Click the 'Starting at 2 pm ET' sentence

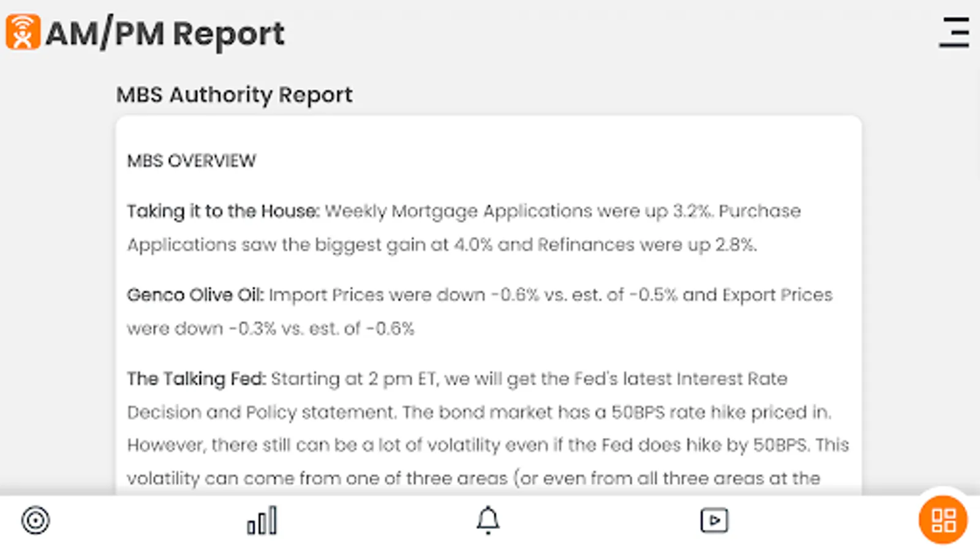pyautogui.click(x=355, y=379)
